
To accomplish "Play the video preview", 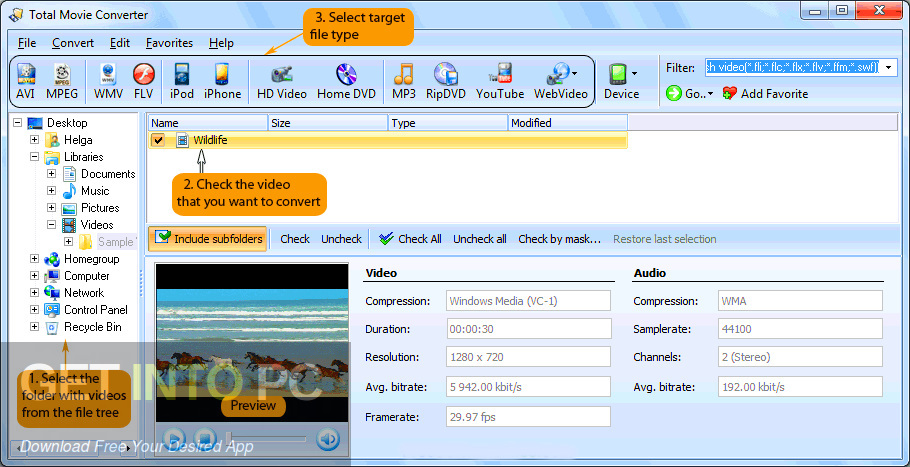I will coord(174,439).
